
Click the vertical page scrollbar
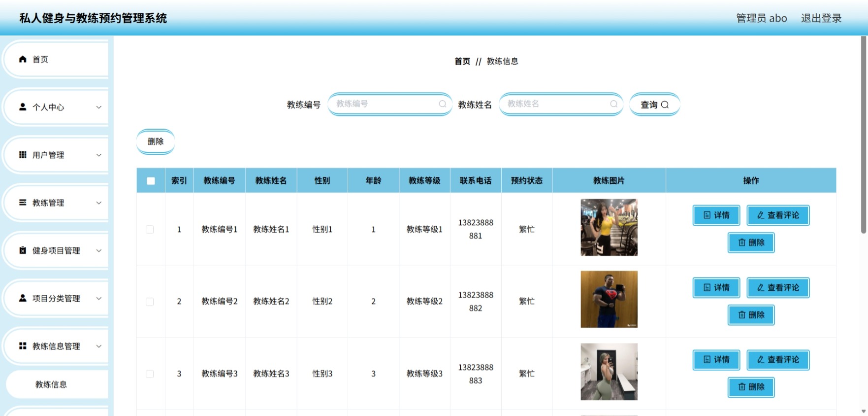pos(864,134)
